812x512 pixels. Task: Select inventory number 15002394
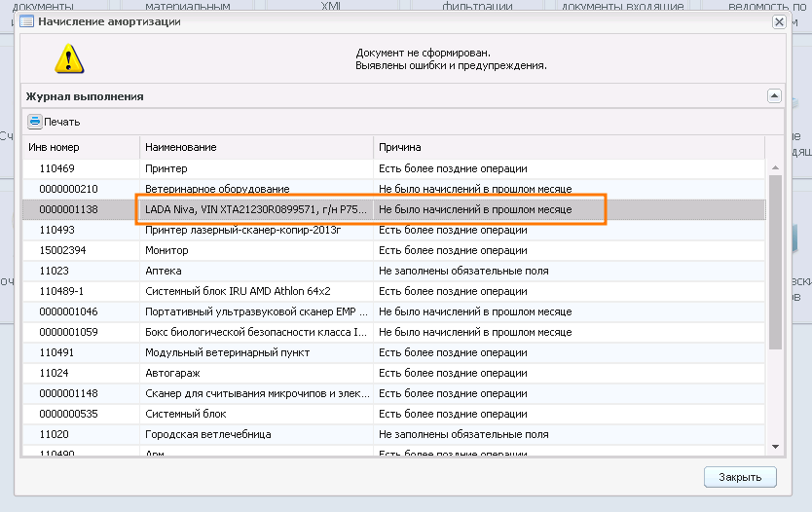coord(62,250)
